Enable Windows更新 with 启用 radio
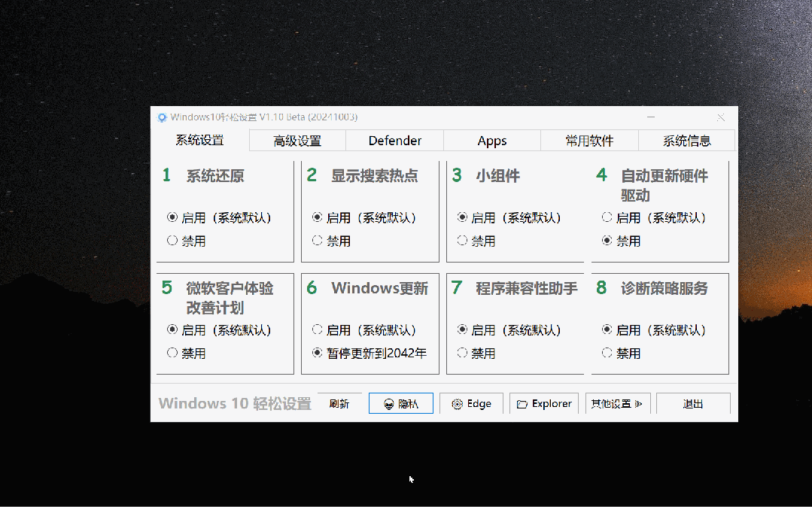 [x=364, y=330]
